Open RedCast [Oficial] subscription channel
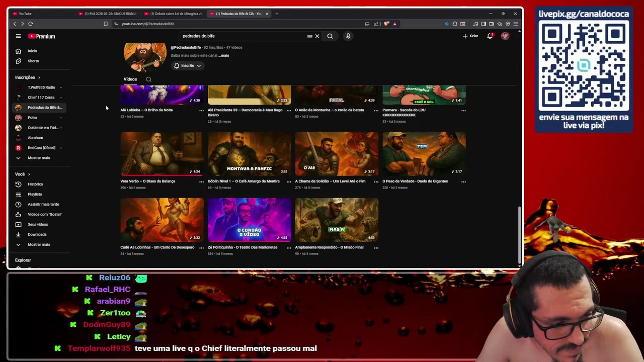Screen dimensions: 644x362 (39, 148)
